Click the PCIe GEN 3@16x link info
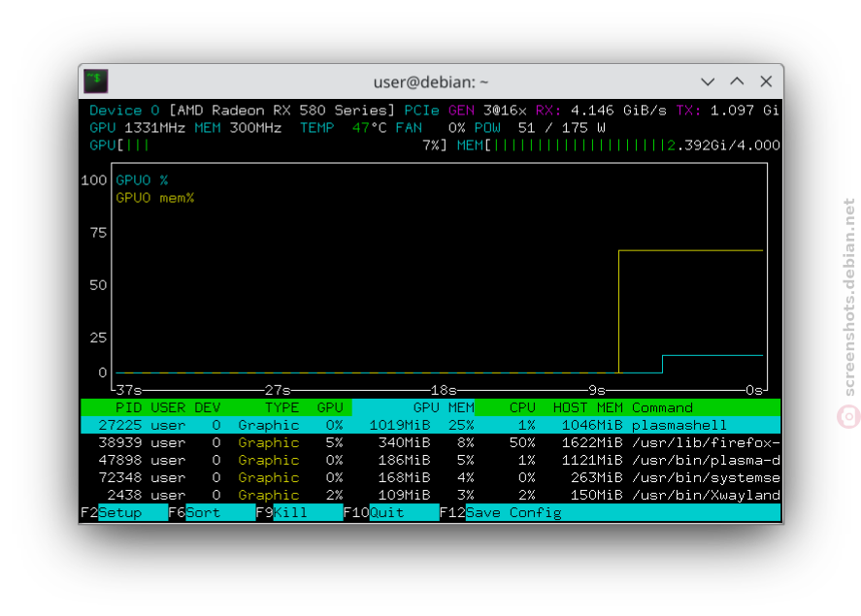Screen dimensions: 861x616 [x=466, y=111]
